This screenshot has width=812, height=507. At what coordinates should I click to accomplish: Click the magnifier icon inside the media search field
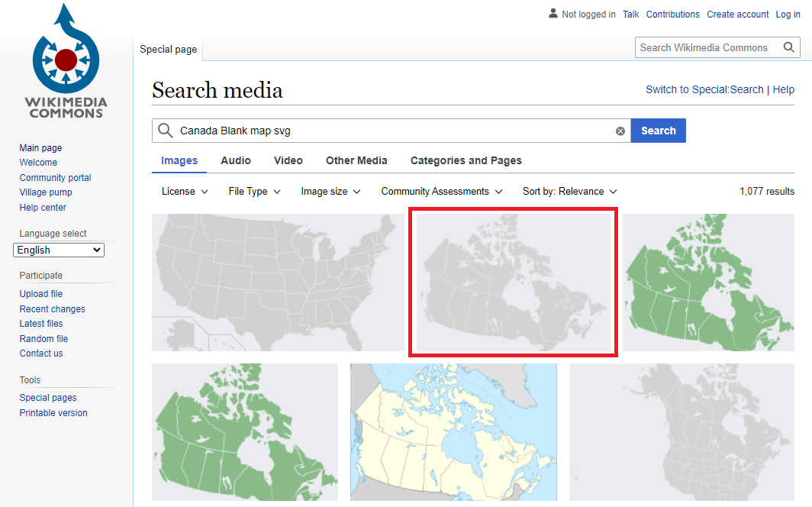point(165,131)
